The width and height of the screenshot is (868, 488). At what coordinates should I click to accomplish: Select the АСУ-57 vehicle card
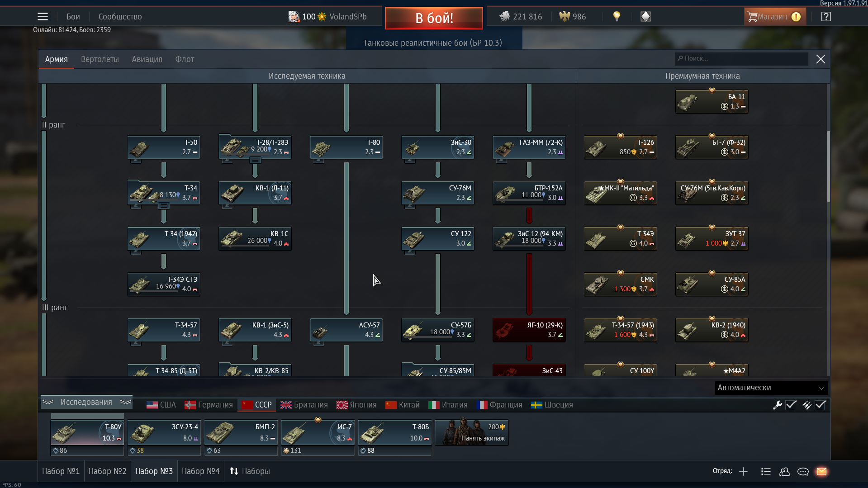coord(346,330)
